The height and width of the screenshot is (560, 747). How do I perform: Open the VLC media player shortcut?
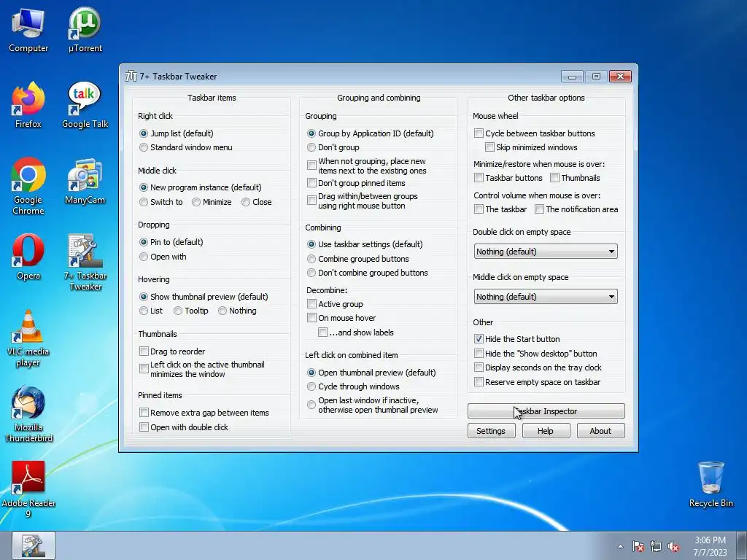[28, 338]
